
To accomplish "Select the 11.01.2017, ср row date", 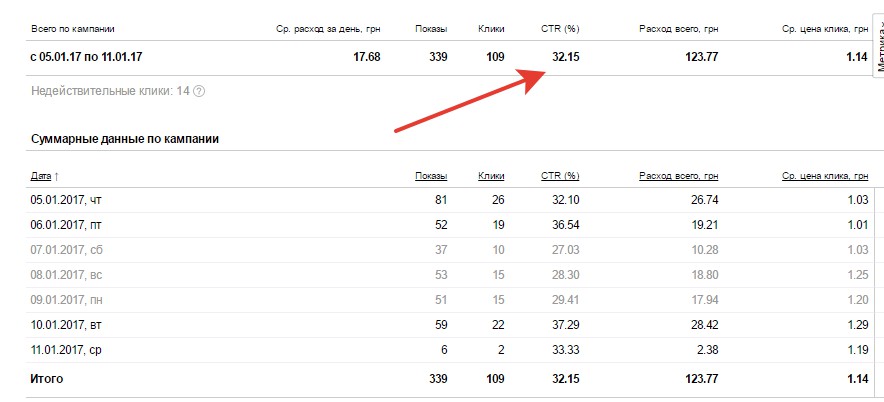I will click(66, 349).
